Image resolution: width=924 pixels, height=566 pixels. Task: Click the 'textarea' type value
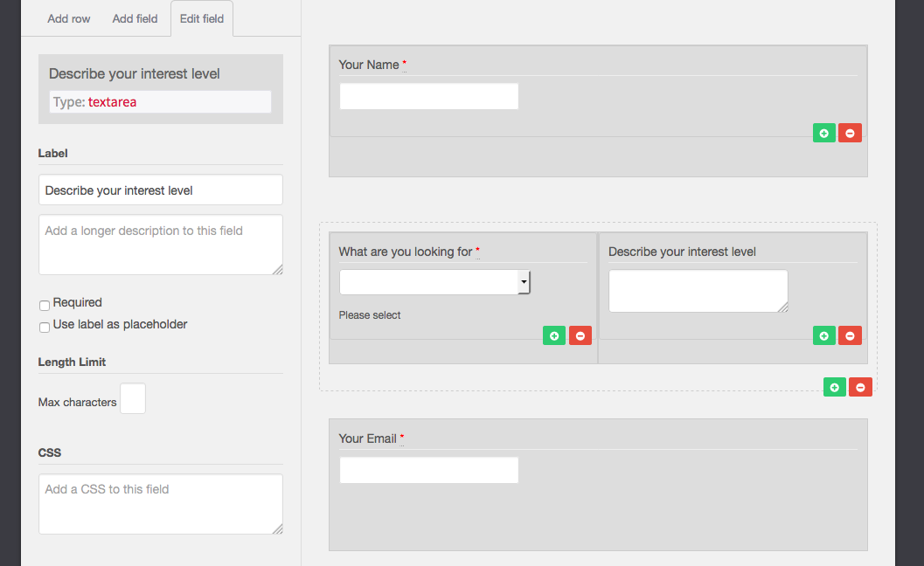112,102
